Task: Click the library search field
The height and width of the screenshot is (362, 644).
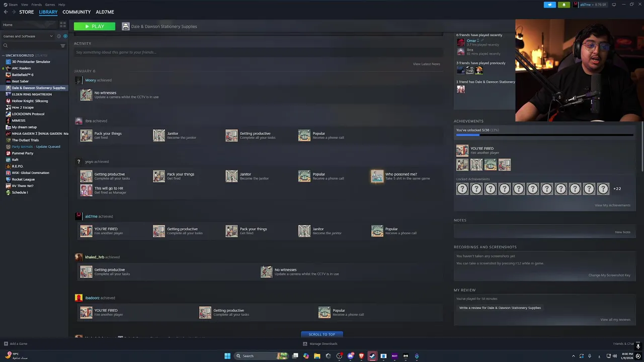Action: [x=31, y=46]
